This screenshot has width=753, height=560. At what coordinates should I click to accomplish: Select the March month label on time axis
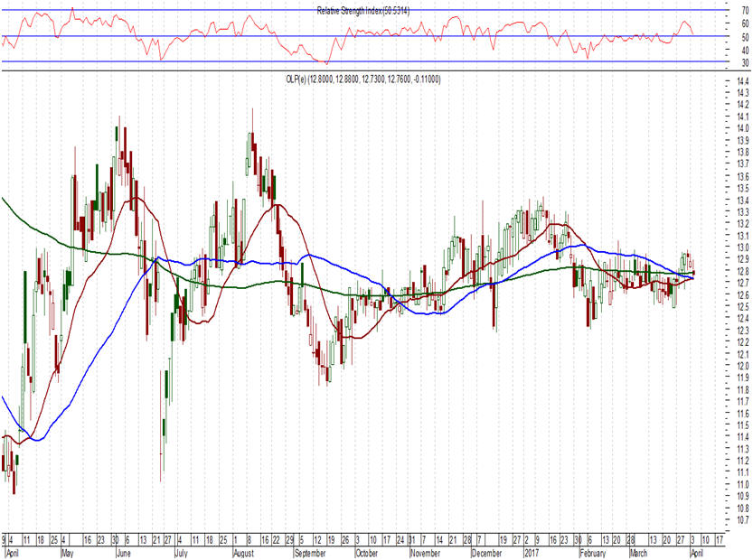click(639, 551)
